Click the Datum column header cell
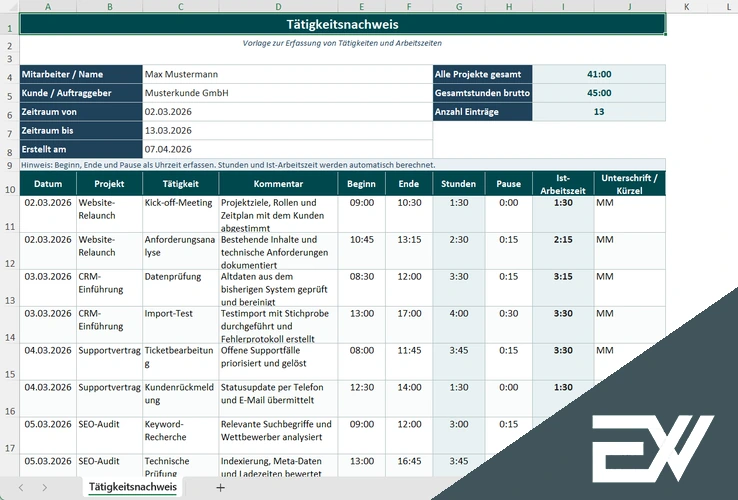Screen dimensions: 738x500 pyautogui.click(x=48, y=184)
